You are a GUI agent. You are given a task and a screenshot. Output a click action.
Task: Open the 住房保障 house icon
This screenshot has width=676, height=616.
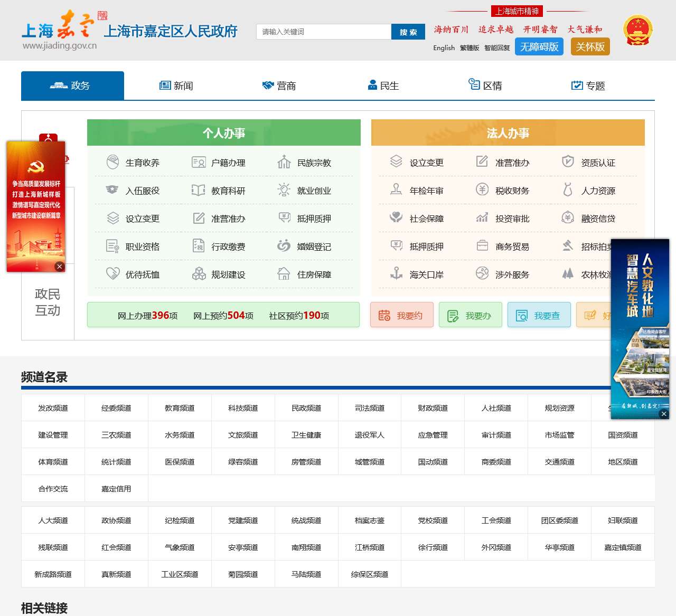tap(284, 274)
